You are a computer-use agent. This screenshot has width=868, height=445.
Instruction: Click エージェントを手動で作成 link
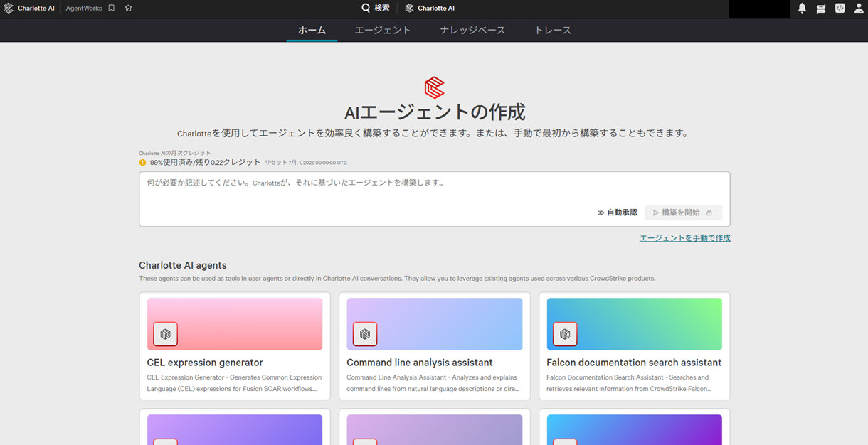click(x=684, y=238)
